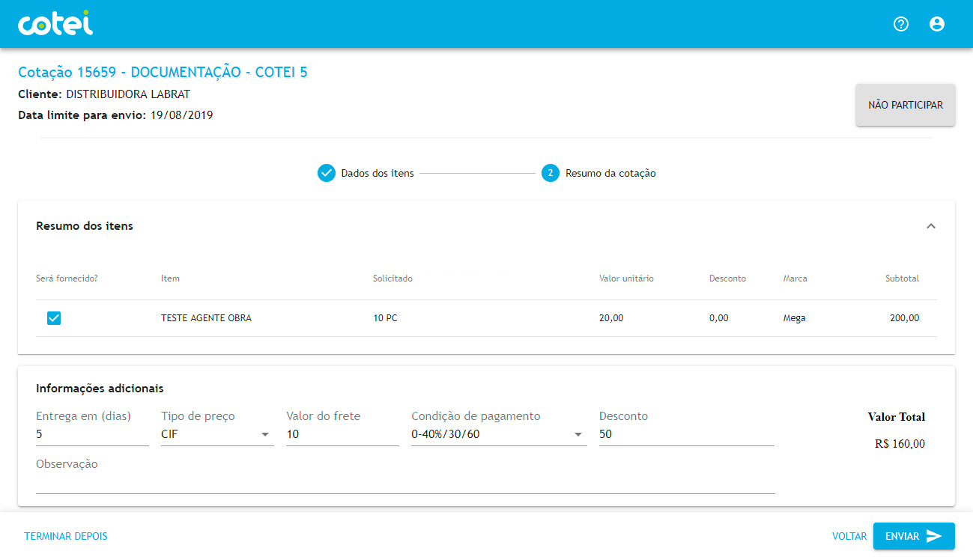The image size is (973, 560).
Task: Click TERMINAR DEPOIS link
Action: (66, 536)
